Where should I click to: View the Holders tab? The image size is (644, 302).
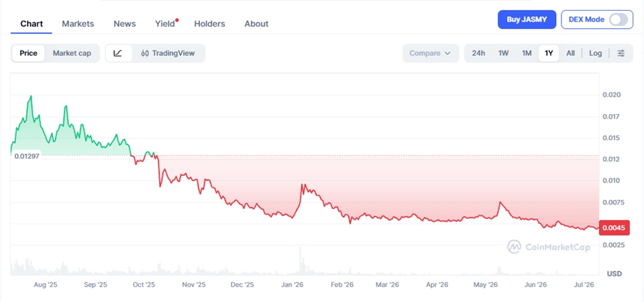click(x=209, y=24)
